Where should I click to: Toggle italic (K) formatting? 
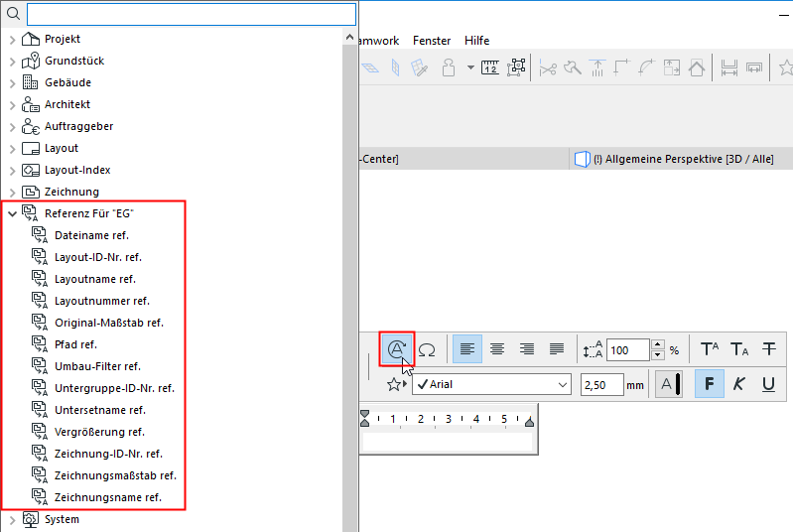[738, 384]
